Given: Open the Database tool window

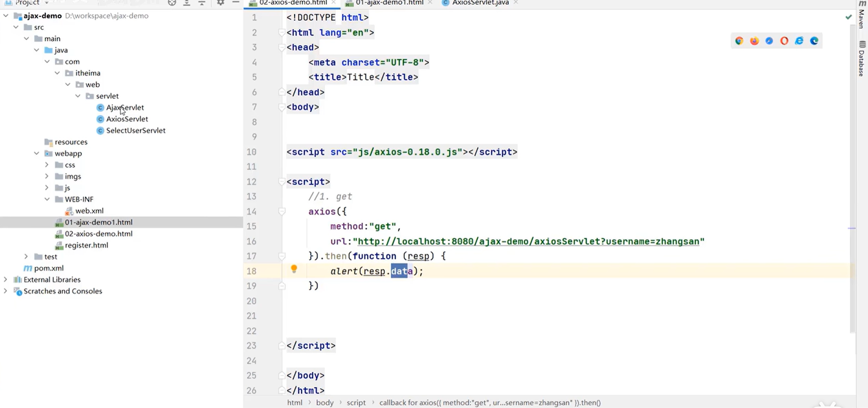Looking at the screenshot, I should pos(862,59).
